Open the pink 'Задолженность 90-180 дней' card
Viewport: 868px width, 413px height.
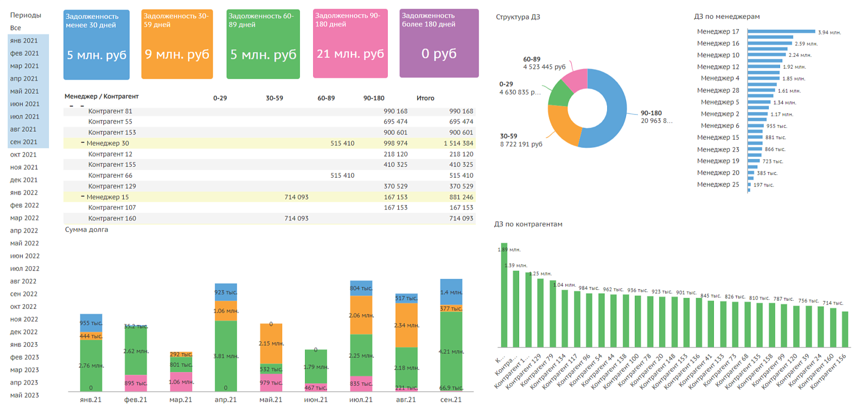[350, 43]
